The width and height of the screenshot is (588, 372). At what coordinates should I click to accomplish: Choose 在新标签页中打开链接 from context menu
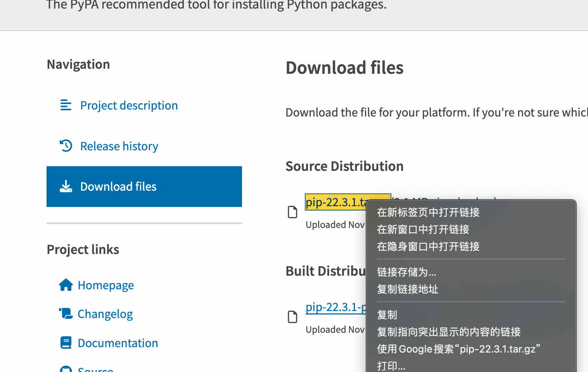coord(428,212)
